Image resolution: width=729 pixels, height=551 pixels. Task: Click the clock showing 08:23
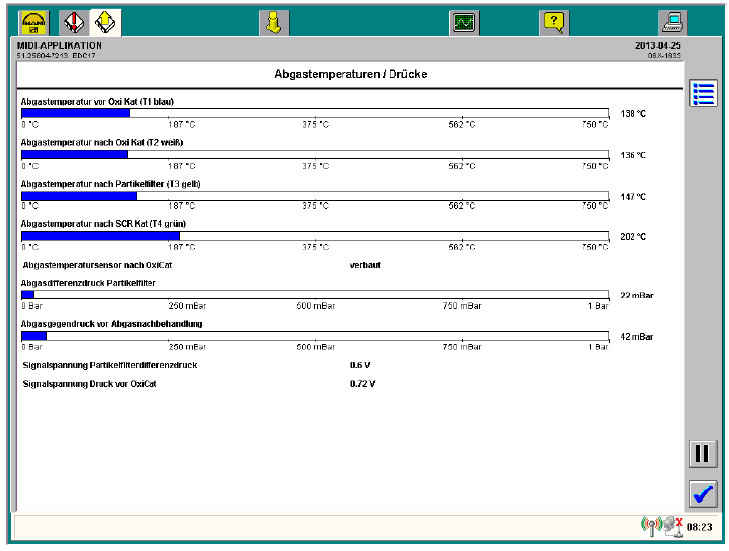click(x=699, y=527)
